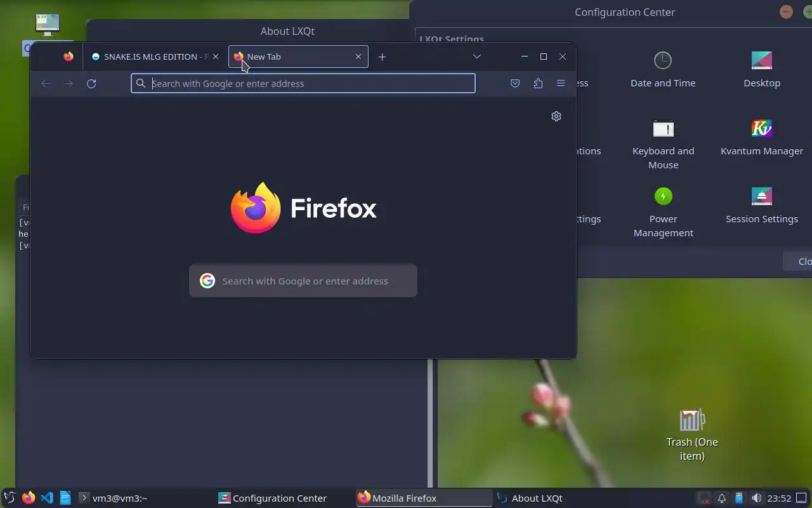812x508 pixels.
Task: Open the network status tray icon
Action: pyautogui.click(x=704, y=498)
